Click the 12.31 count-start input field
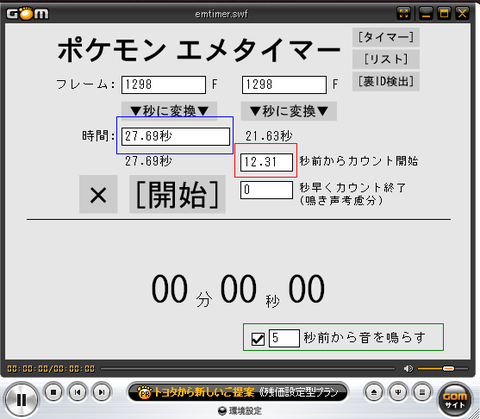This screenshot has width=480, height=419. (267, 162)
